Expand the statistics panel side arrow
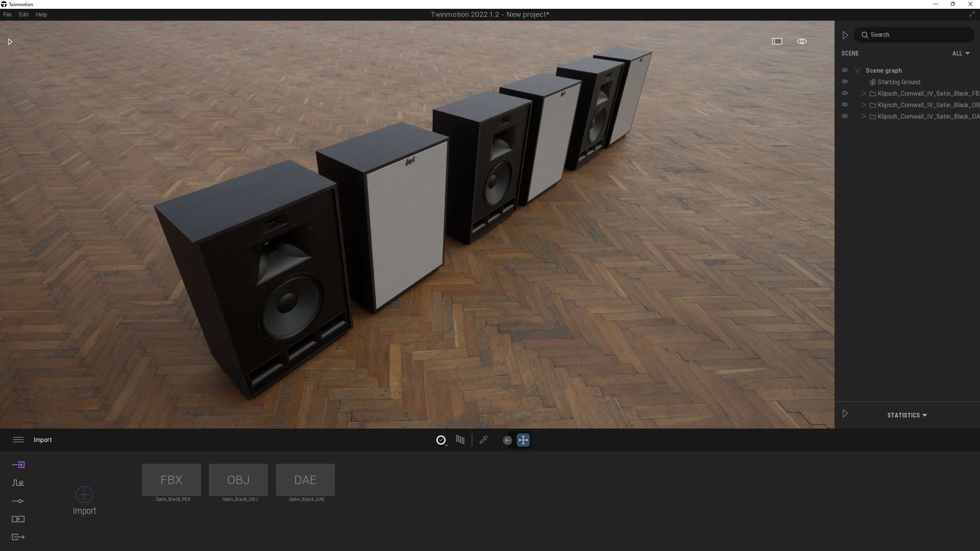Image resolution: width=980 pixels, height=551 pixels. pyautogui.click(x=845, y=413)
